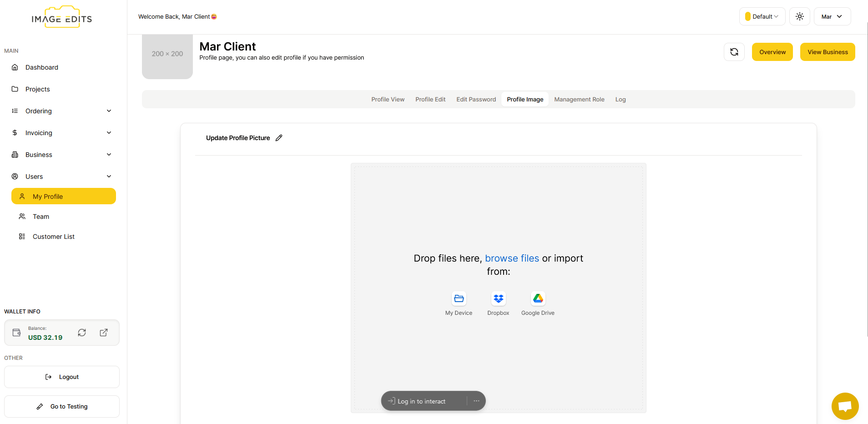
Task: Choose the Dropbox import icon
Action: pos(498,298)
